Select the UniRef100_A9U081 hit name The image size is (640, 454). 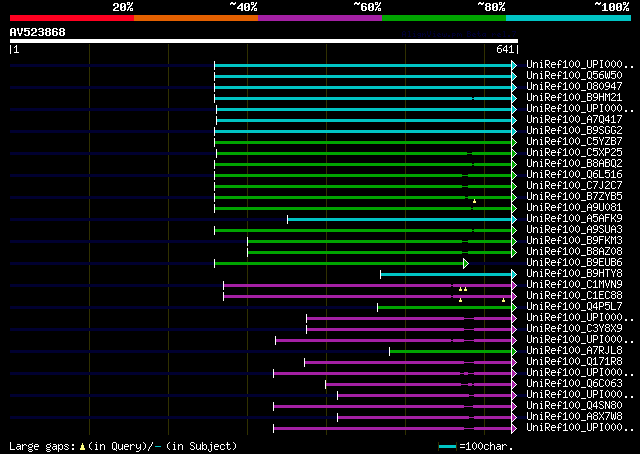(574, 208)
